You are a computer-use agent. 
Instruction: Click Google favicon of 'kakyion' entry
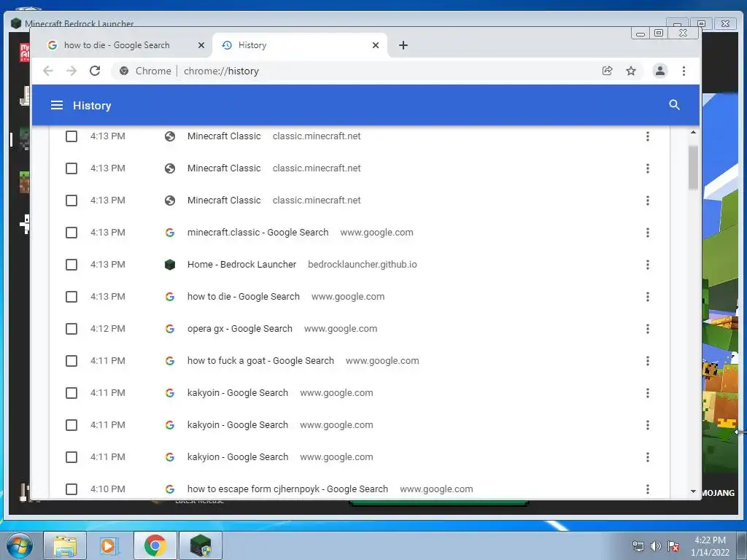(169, 457)
